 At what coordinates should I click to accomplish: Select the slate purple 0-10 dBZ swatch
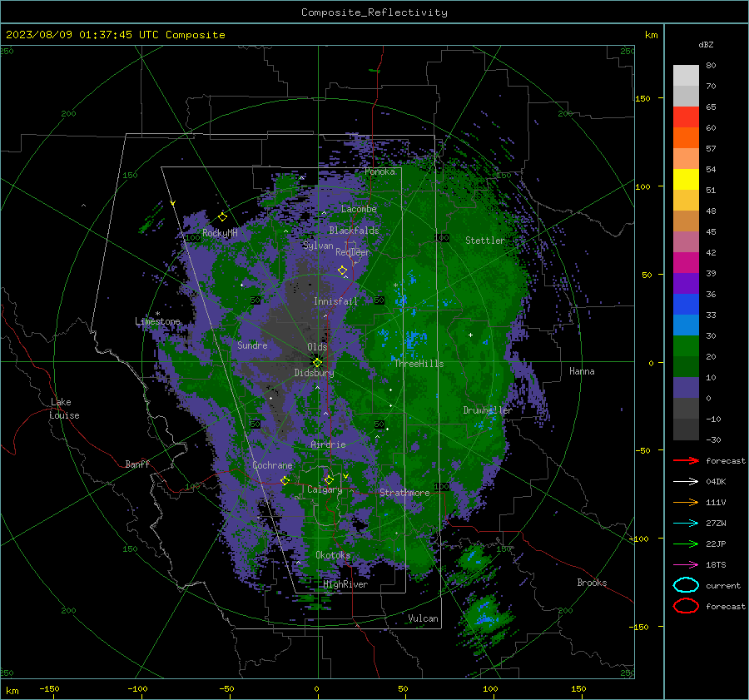click(x=686, y=387)
